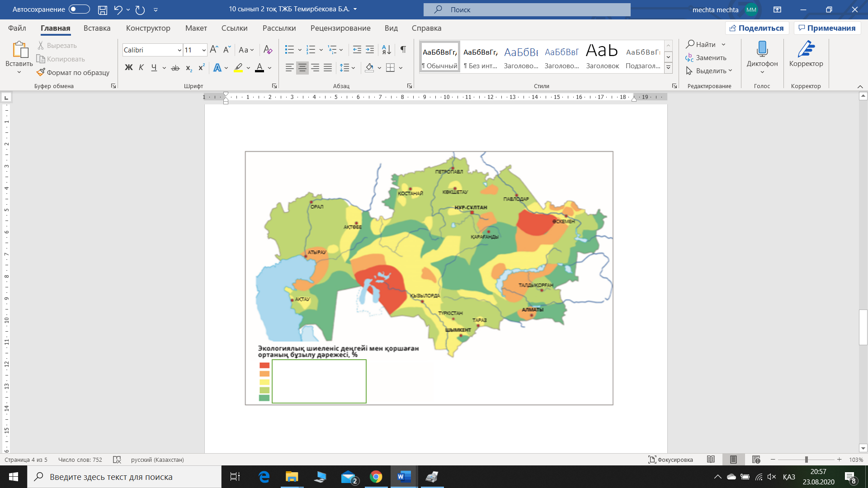Click the Format Painter brush icon
The height and width of the screenshot is (488, 868).
tap(41, 73)
